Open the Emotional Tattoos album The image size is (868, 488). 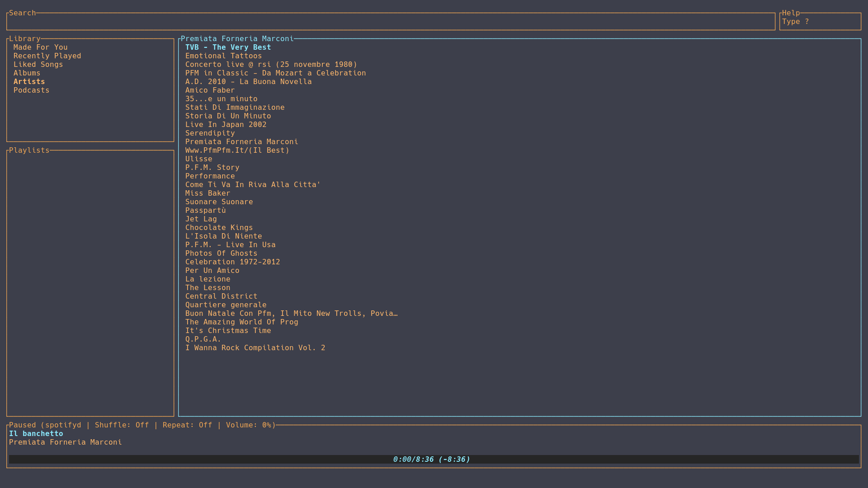click(x=223, y=56)
